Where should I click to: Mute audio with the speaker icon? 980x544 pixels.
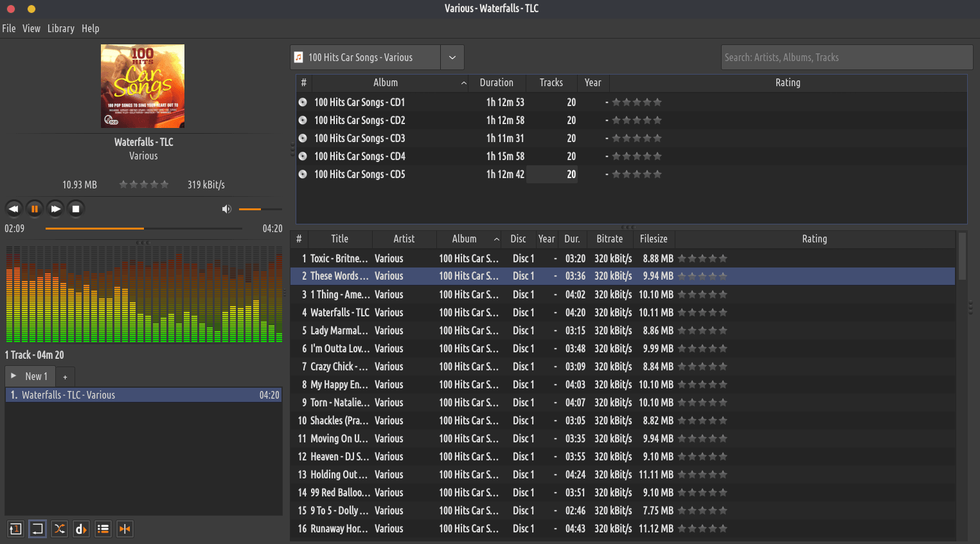[226, 209]
